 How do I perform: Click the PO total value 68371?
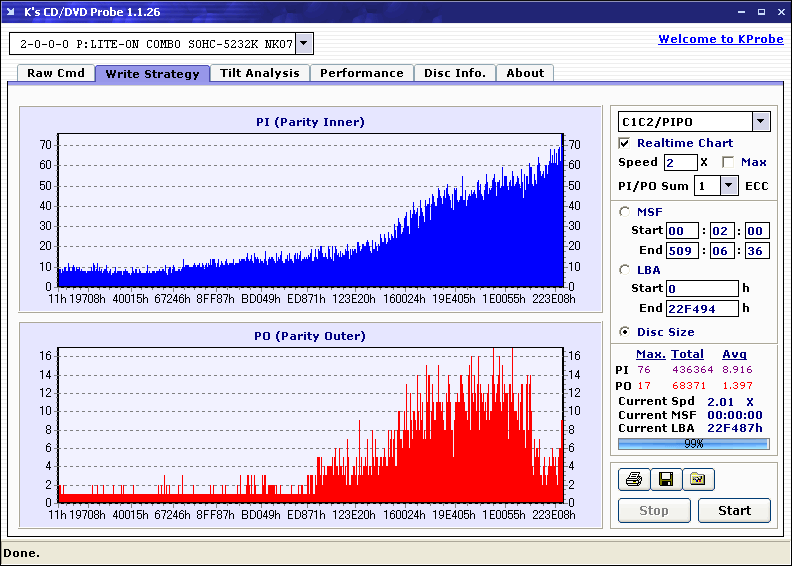click(689, 386)
